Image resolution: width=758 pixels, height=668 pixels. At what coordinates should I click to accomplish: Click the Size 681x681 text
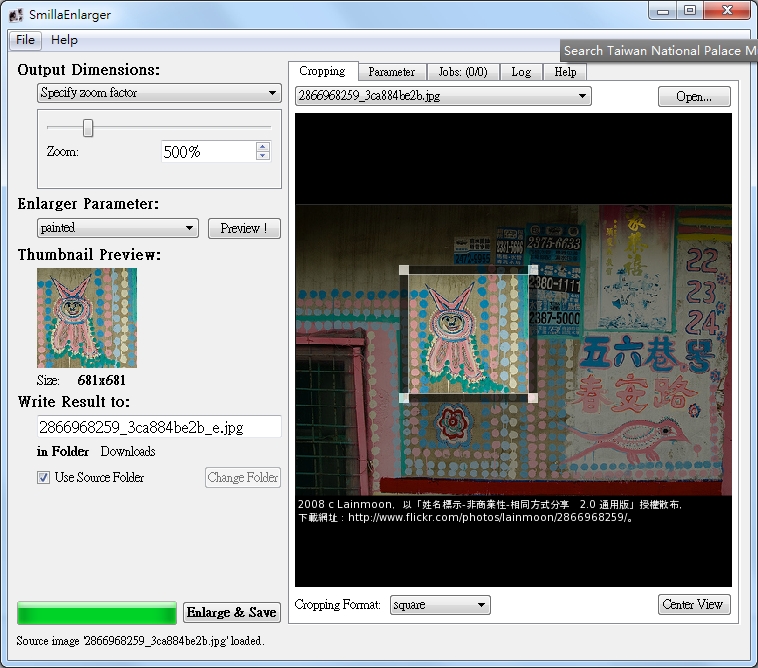click(81, 380)
